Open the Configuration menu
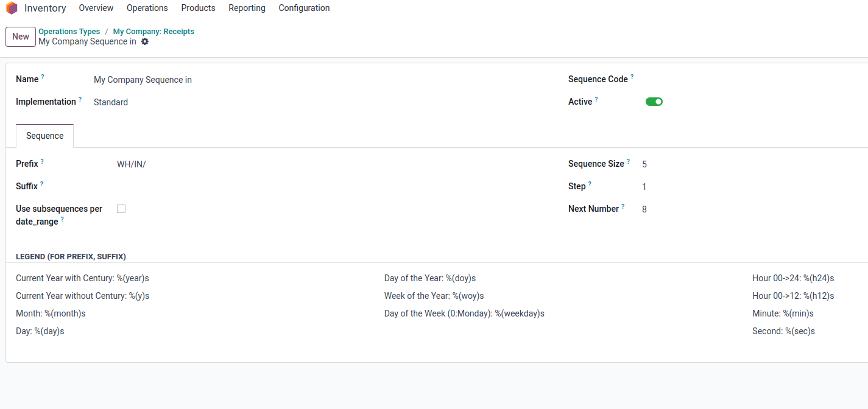Viewport: 868px width, 409px height. [304, 8]
